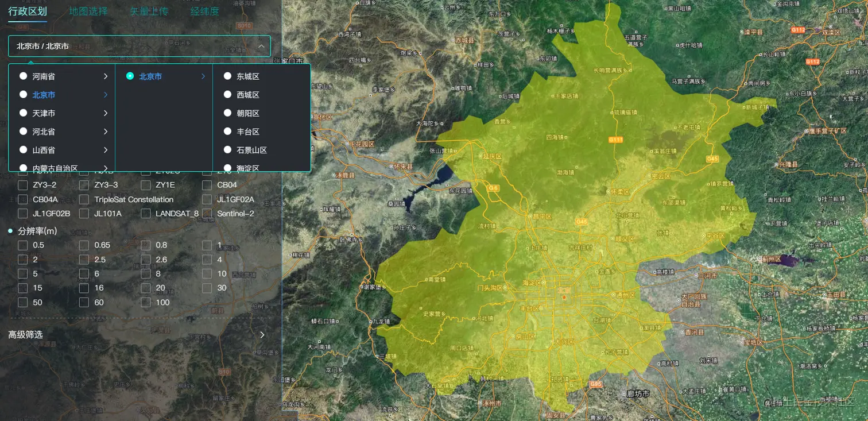Open the 地图选择 tab
The image size is (868, 421).
coord(88,11)
